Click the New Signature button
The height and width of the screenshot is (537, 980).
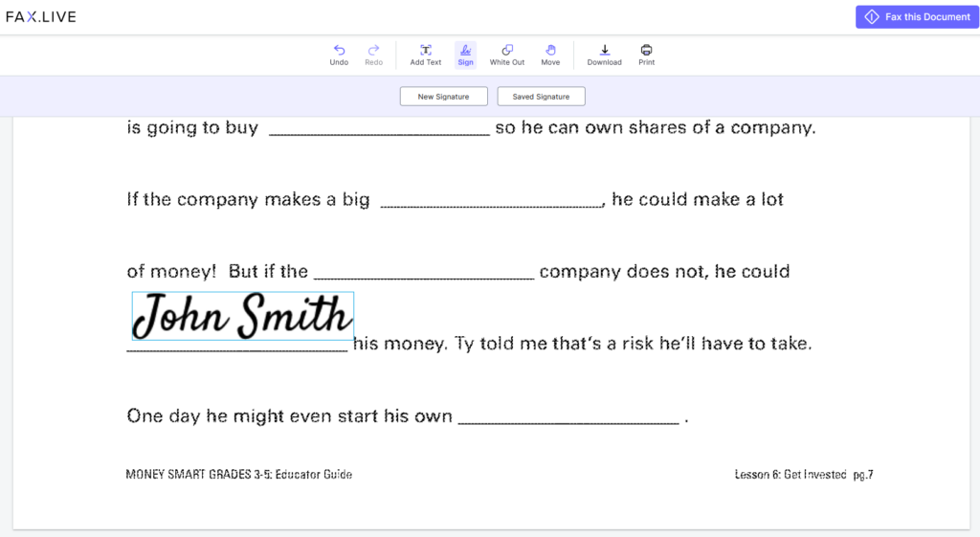(x=444, y=97)
